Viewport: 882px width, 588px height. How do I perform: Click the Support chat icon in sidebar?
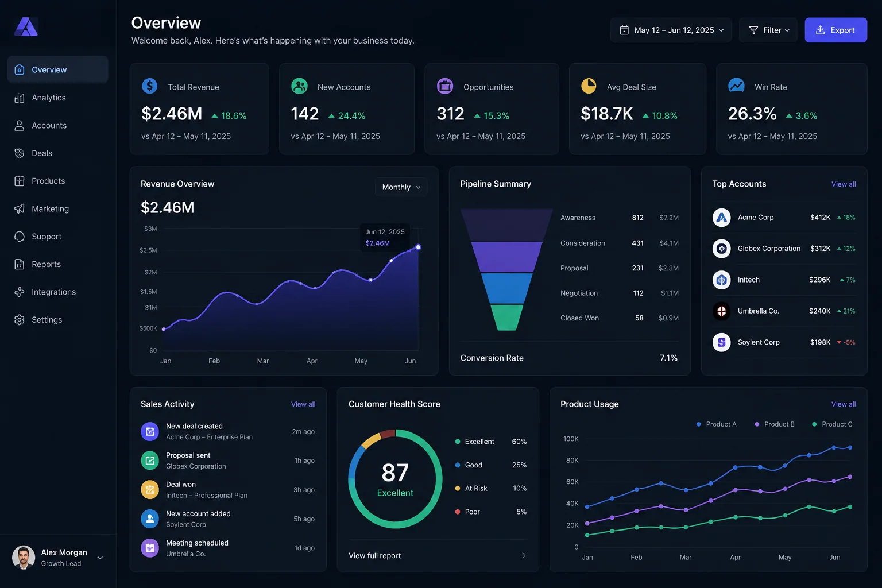19,237
